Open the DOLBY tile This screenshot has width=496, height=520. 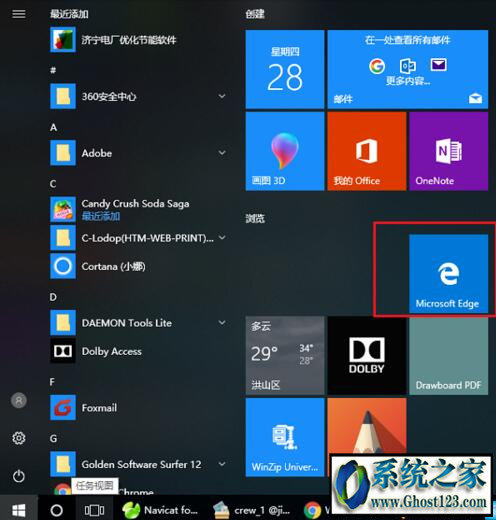coord(367,356)
